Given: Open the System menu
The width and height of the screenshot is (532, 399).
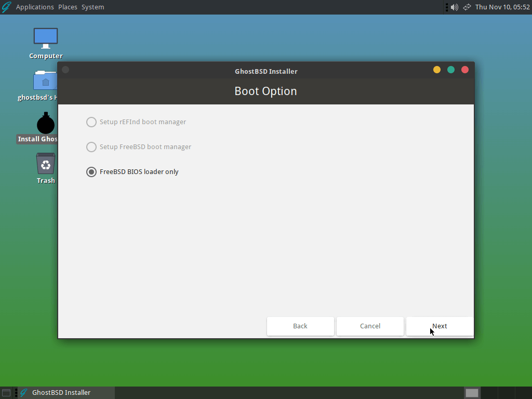Looking at the screenshot, I should (x=92, y=7).
